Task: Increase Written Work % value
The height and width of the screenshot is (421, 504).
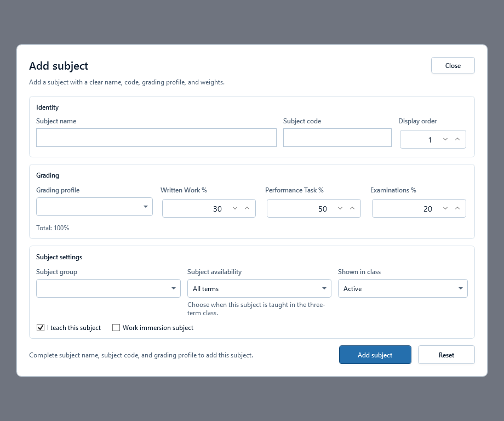Action: [247, 208]
